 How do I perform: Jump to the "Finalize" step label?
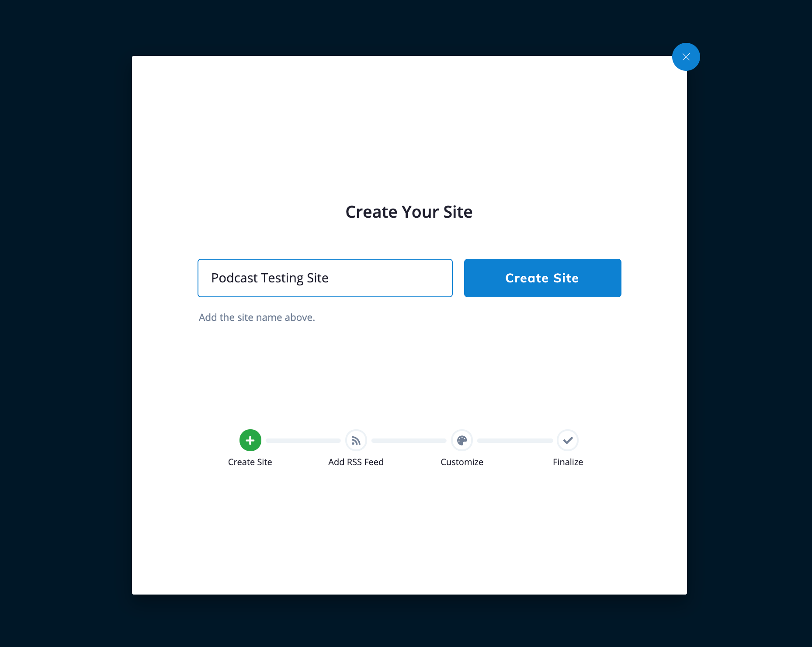(x=568, y=462)
